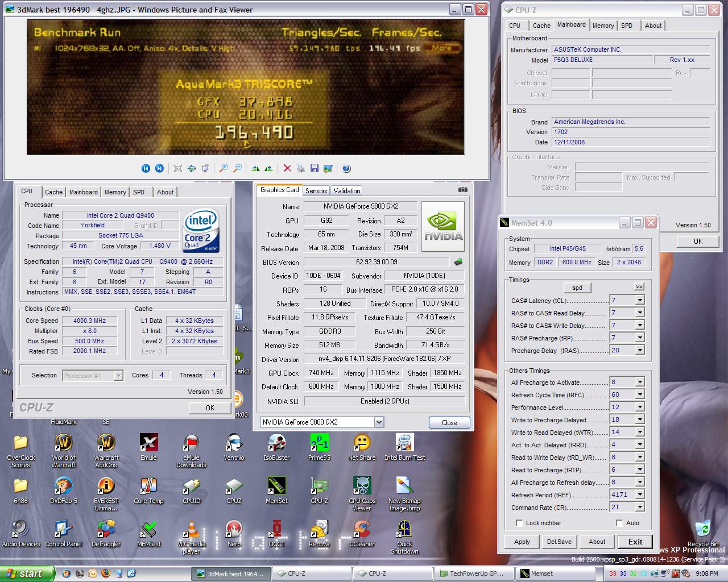Open Refresh Period (tREF) dropdown
The height and width of the screenshot is (582, 728).
[640, 494]
